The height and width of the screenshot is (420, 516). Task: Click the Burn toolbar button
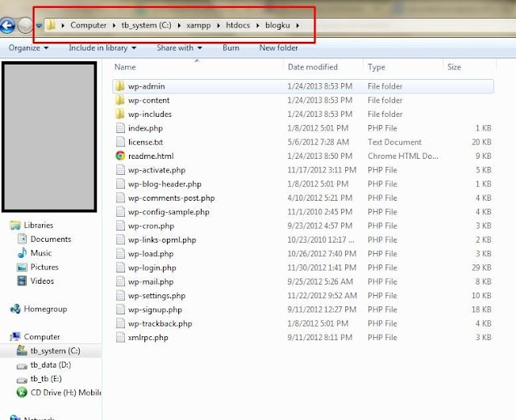point(231,48)
